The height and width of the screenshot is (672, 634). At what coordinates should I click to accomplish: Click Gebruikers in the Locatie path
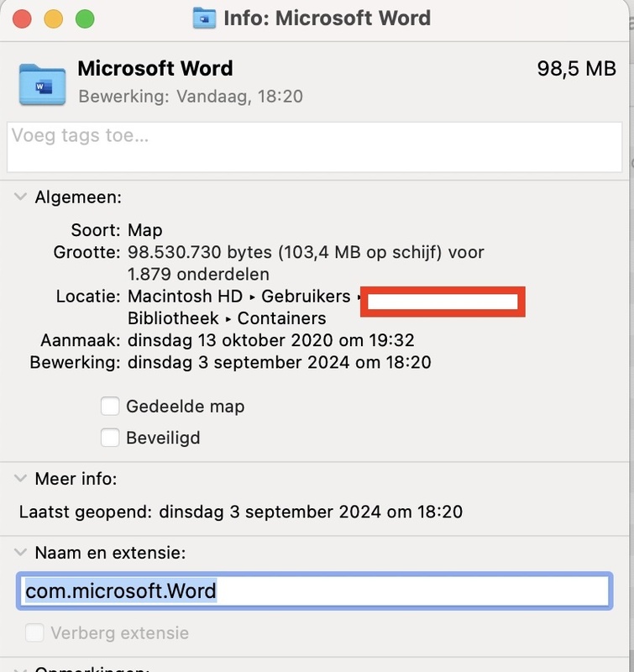pyautogui.click(x=306, y=297)
